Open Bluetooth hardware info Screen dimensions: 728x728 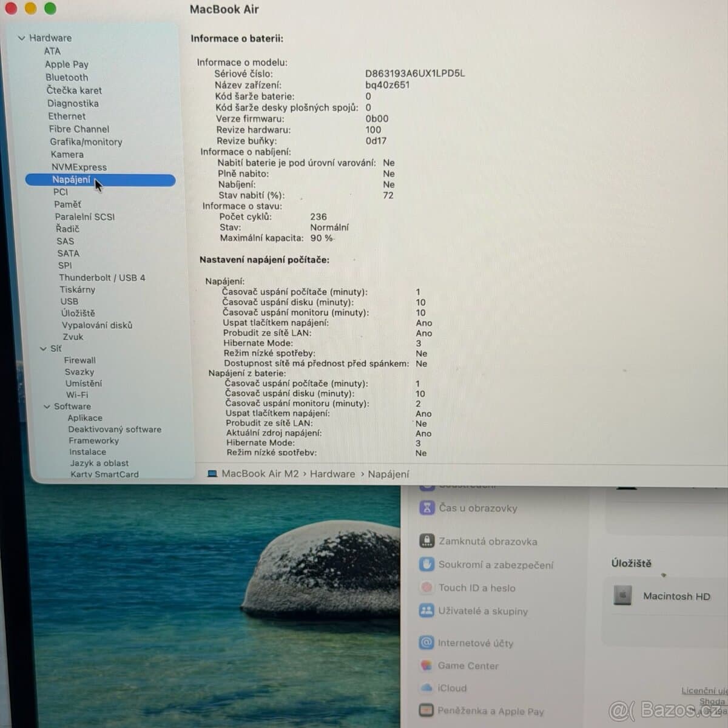(67, 78)
